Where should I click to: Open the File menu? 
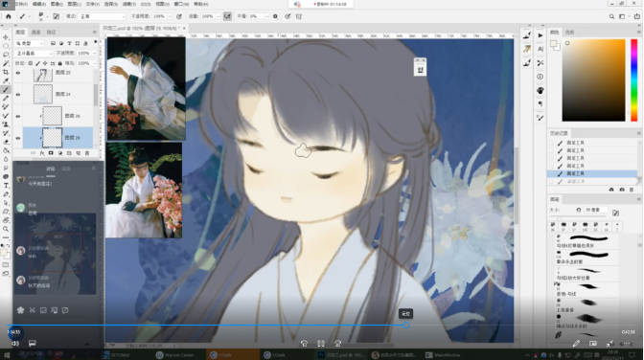(x=22, y=4)
